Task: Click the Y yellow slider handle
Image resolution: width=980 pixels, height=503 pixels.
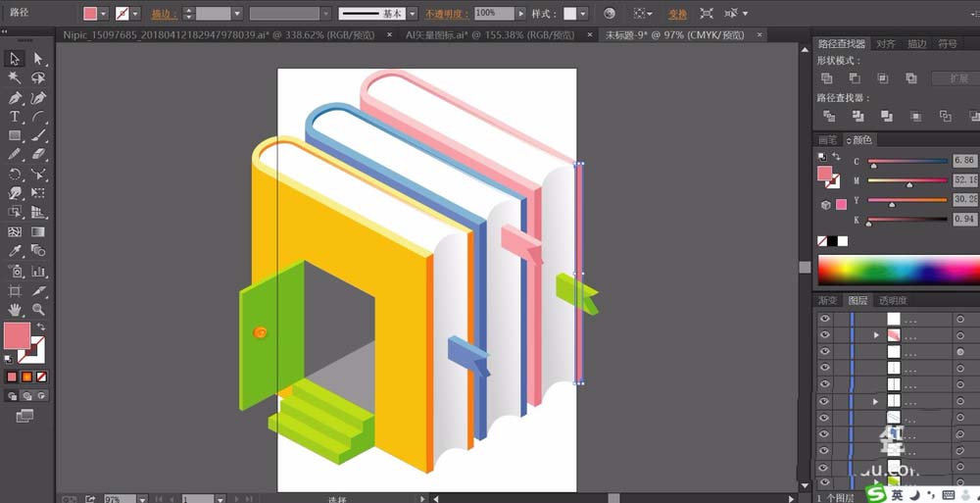Action: tap(892, 205)
